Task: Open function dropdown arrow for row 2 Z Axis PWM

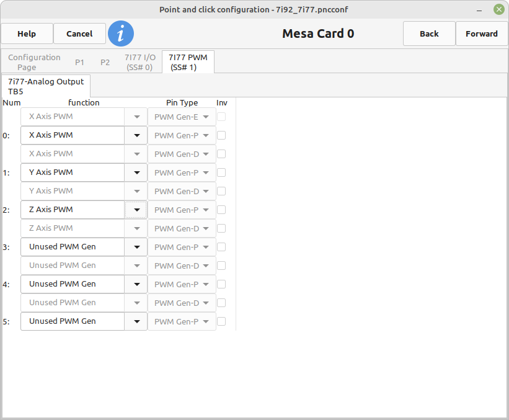Action: tap(136, 210)
